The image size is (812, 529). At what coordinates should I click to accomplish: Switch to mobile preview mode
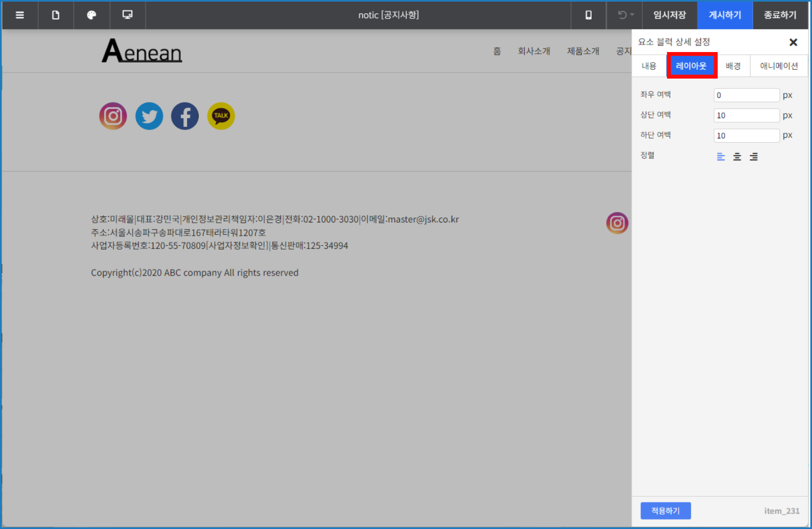(x=588, y=15)
